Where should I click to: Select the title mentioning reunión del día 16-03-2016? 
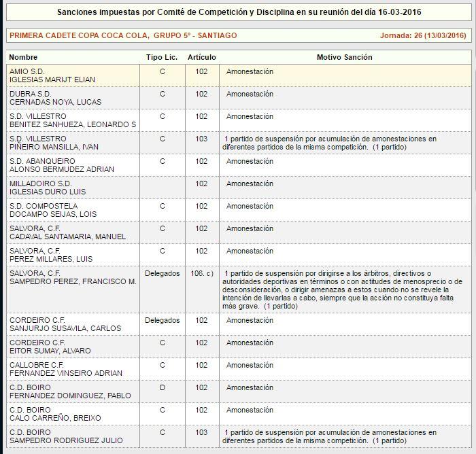pyautogui.click(x=239, y=12)
